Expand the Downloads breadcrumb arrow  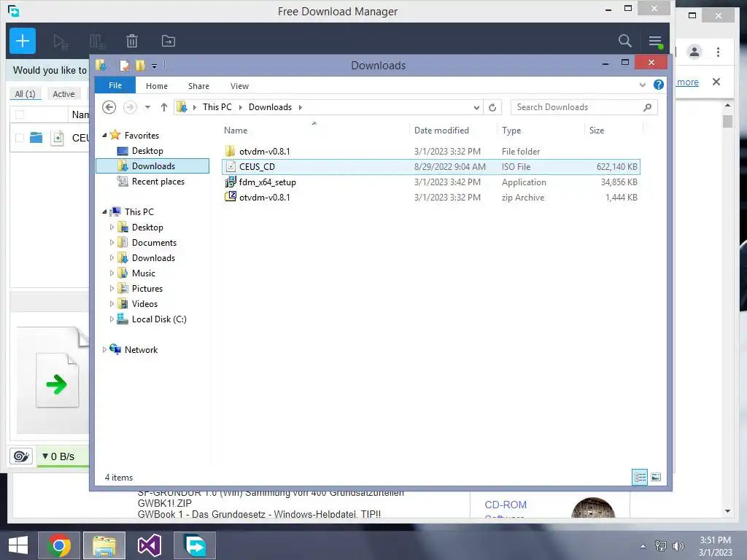[300, 107]
